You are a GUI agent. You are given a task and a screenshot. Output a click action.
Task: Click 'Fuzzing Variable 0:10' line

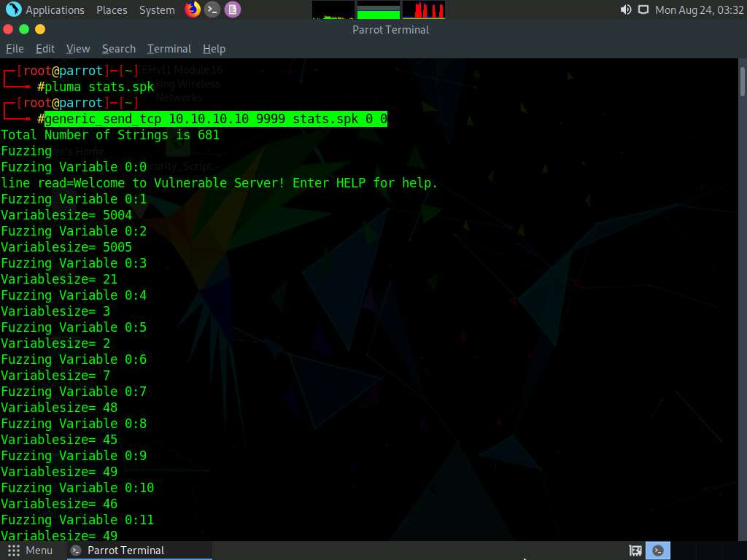click(77, 488)
